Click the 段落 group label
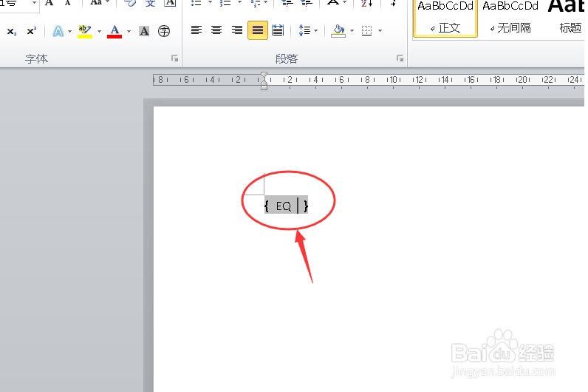This screenshot has width=588, height=392. (287, 59)
